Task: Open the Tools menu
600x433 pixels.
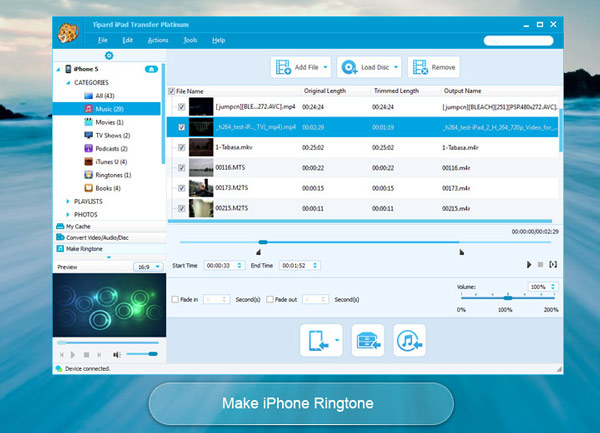Action: pos(190,40)
